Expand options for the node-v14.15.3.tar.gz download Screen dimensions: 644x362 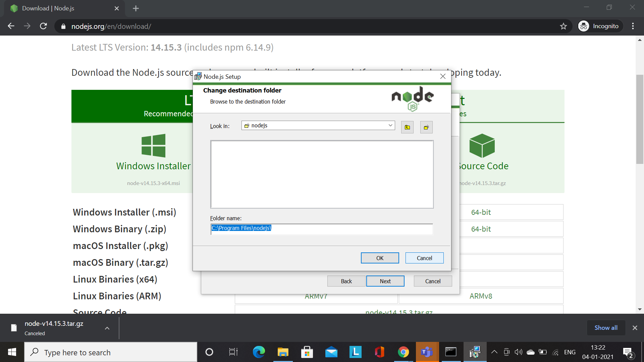pyautogui.click(x=107, y=328)
